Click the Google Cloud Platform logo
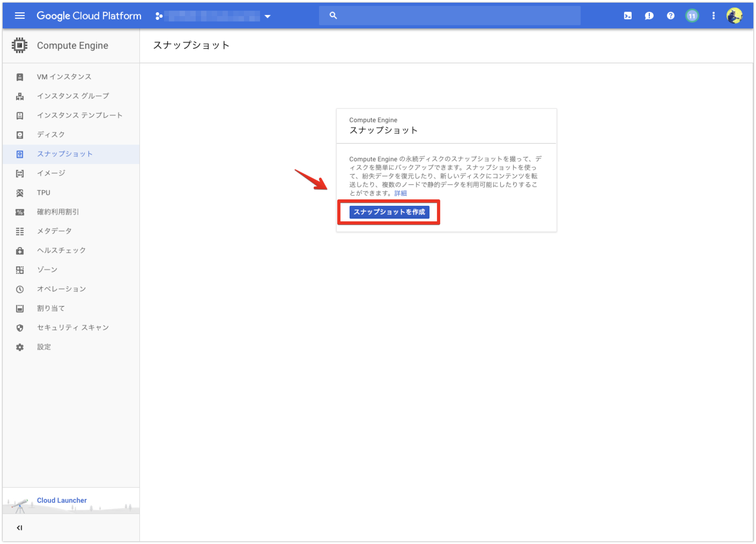 [x=89, y=16]
